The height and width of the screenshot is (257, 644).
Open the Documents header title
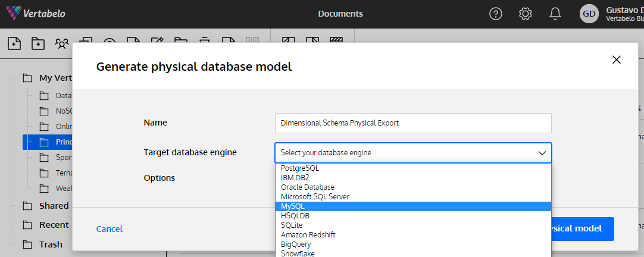tap(340, 14)
